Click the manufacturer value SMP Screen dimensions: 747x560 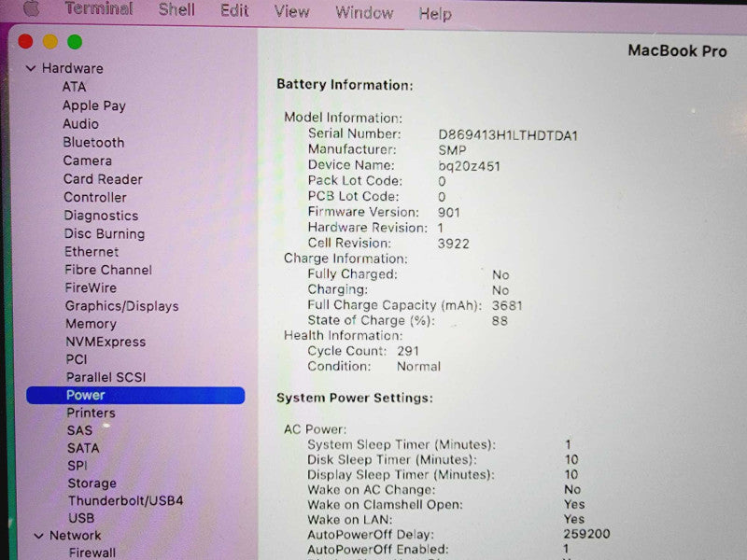point(452,150)
